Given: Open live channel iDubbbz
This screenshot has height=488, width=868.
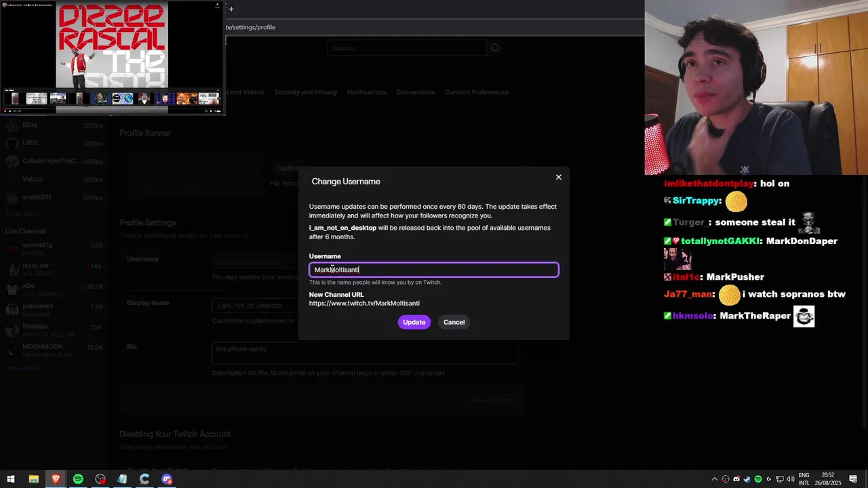Looking at the screenshot, I should tap(54, 330).
